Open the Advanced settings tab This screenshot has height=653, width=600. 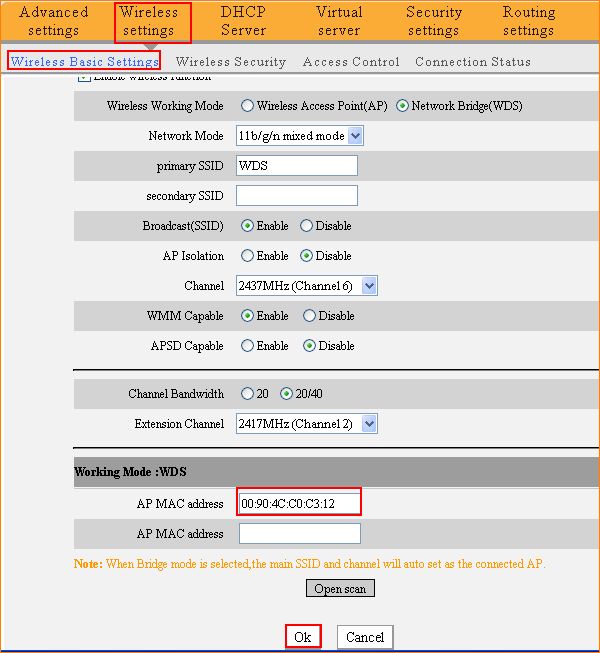coord(54,21)
